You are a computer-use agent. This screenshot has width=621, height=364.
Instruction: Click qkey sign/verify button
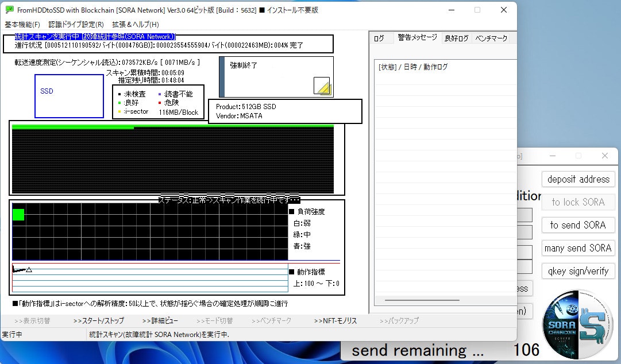(x=578, y=271)
